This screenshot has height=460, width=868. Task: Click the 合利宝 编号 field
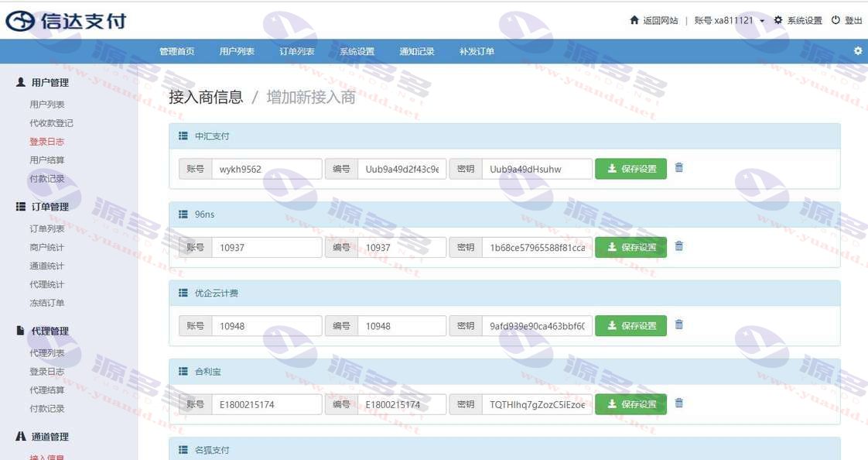402,404
